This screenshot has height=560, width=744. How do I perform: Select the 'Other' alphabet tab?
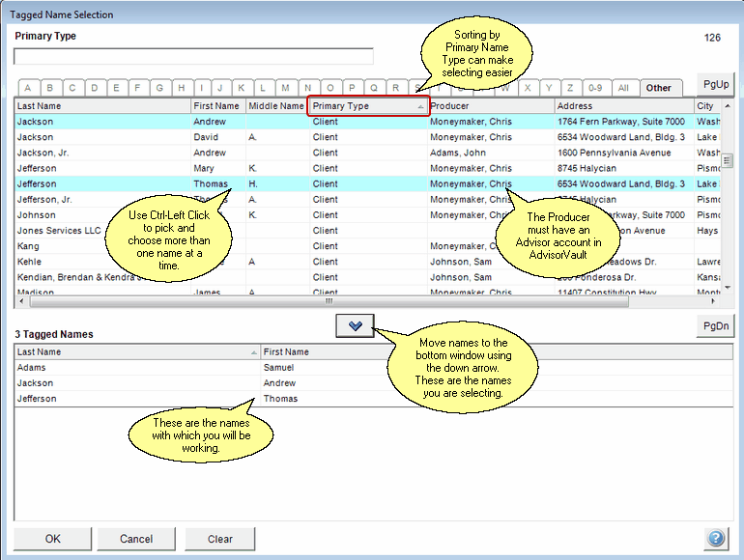coord(659,88)
